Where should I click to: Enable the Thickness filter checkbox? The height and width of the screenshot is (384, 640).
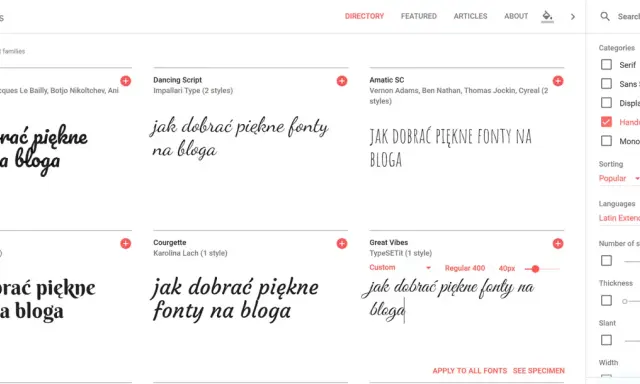[606, 300]
